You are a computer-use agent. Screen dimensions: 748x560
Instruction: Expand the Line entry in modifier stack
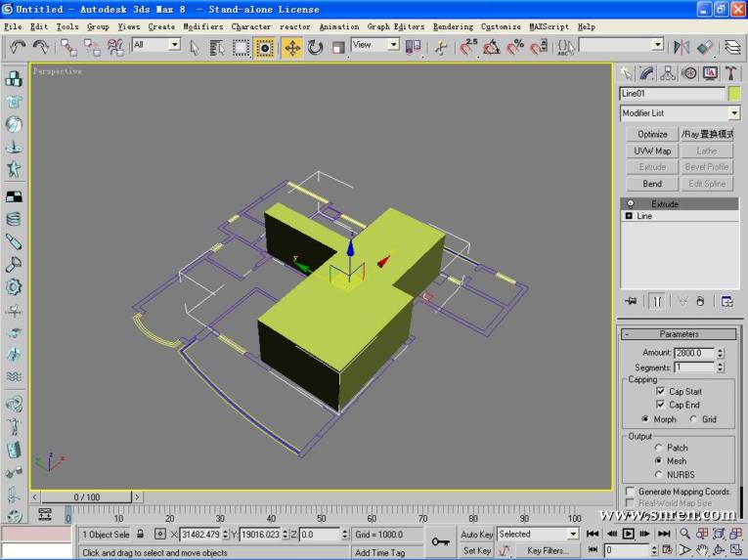(x=629, y=216)
